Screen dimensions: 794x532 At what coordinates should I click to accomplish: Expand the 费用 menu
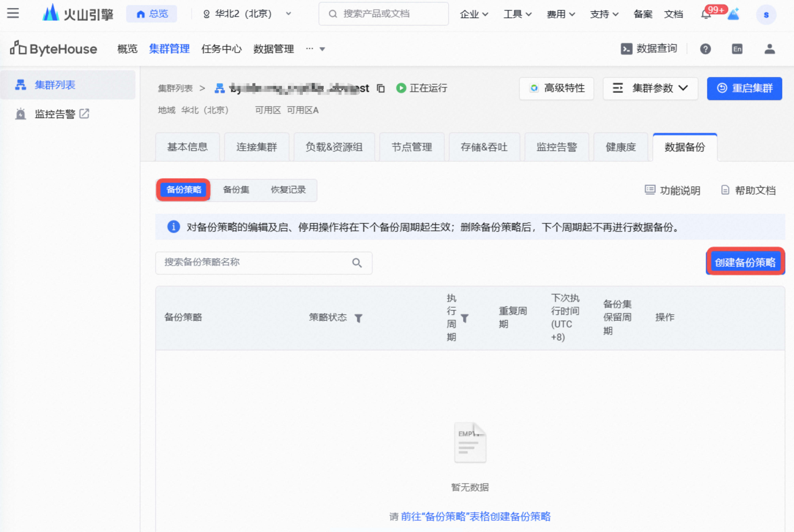coord(561,14)
